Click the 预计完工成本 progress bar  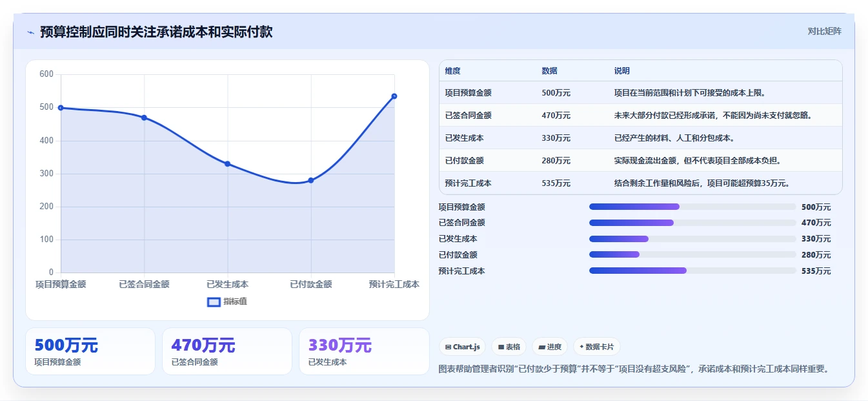(692, 271)
